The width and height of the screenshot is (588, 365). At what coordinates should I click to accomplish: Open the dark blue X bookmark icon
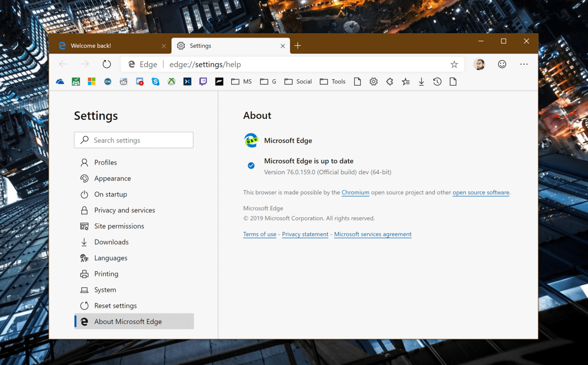187,82
